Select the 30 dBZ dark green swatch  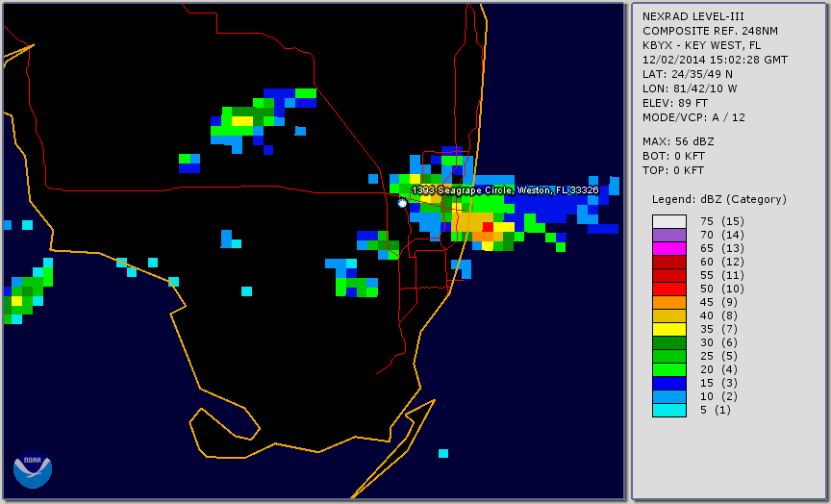tap(668, 342)
